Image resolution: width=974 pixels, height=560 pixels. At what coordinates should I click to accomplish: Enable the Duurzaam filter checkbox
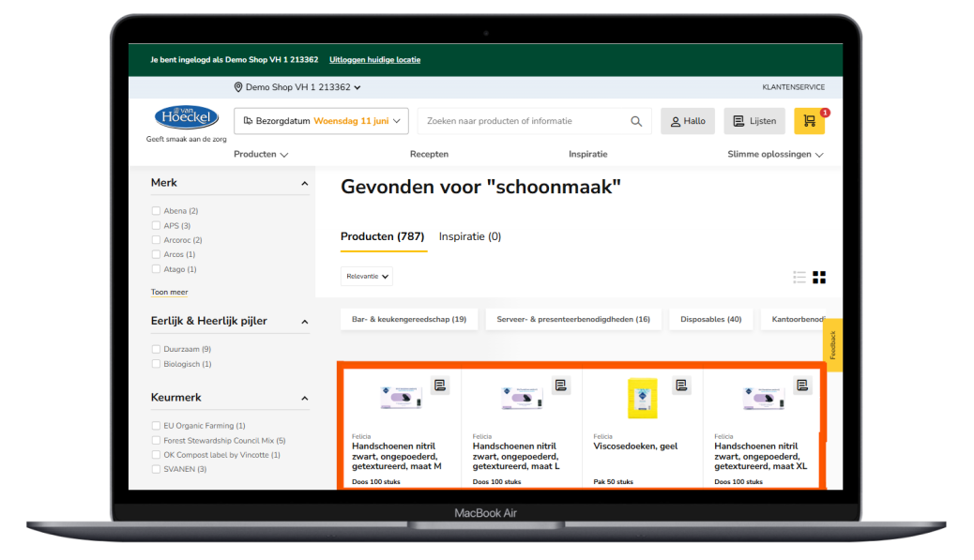pyautogui.click(x=157, y=349)
